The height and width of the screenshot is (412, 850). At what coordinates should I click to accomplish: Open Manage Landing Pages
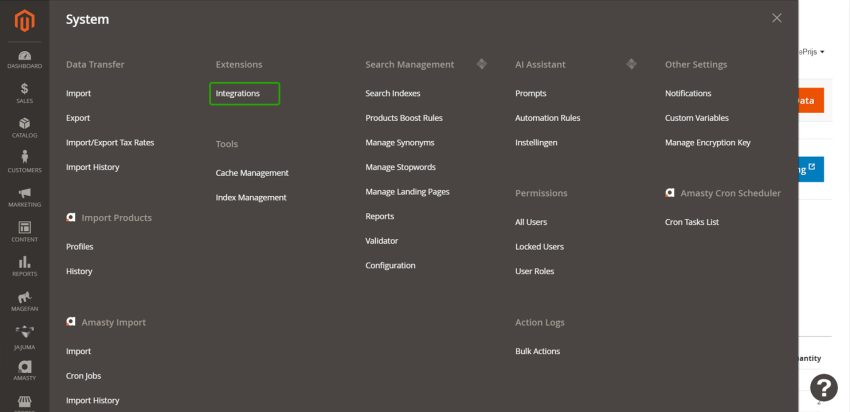407,191
